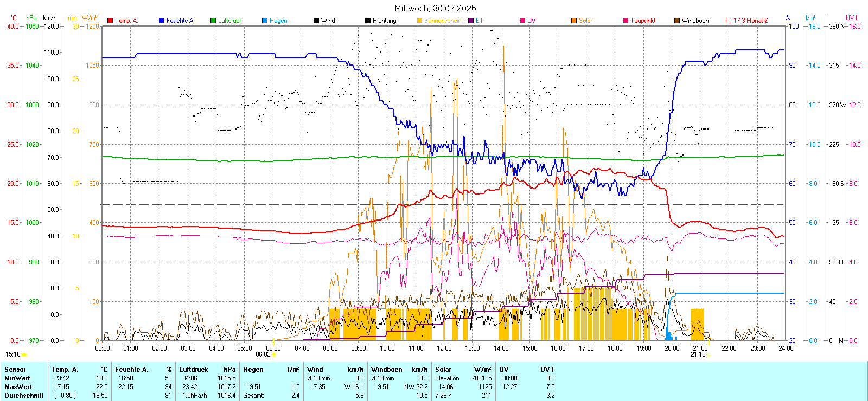The width and height of the screenshot is (868, 401).
Task: Click the light blue Regen legend square
Action: pos(265,21)
